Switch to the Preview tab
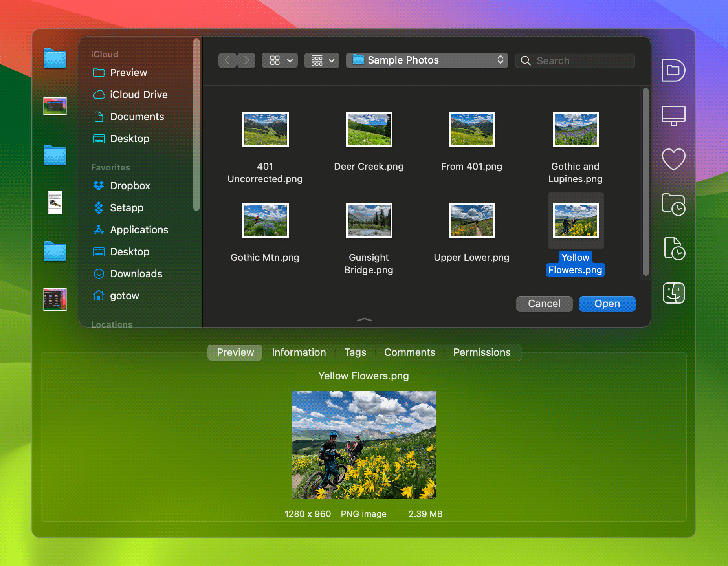 [x=235, y=352]
